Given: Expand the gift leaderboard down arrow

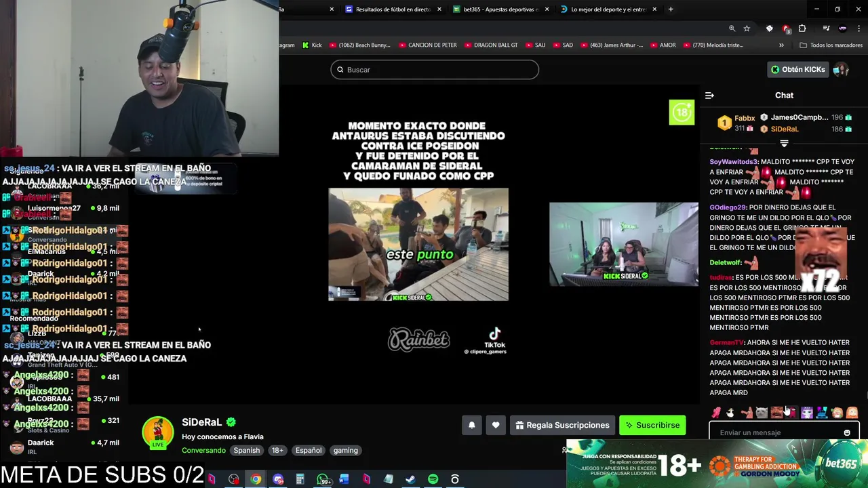Looking at the screenshot, I should (784, 144).
